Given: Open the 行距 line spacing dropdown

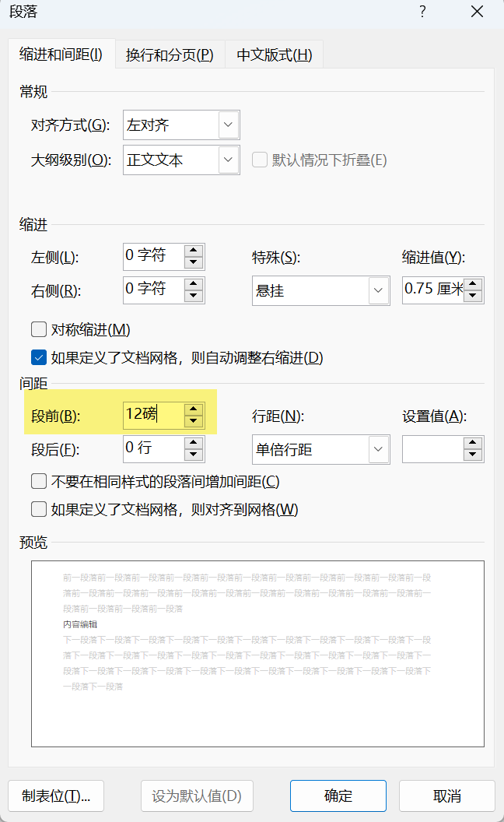Looking at the screenshot, I should [378, 449].
